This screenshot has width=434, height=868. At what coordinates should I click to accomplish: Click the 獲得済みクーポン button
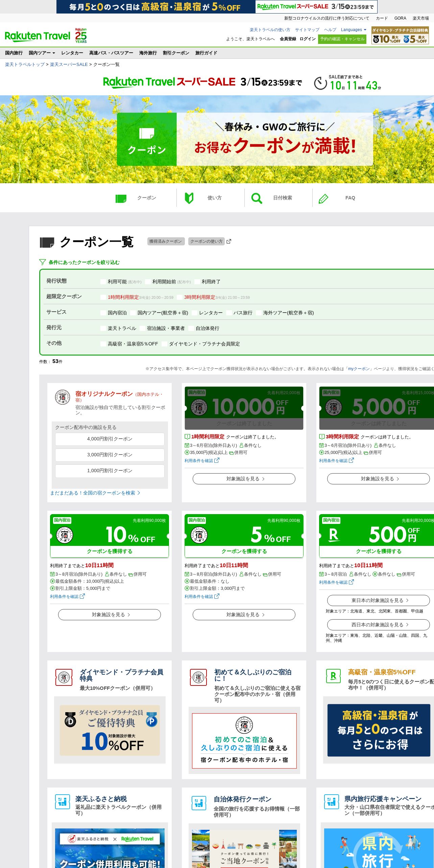[x=166, y=241]
